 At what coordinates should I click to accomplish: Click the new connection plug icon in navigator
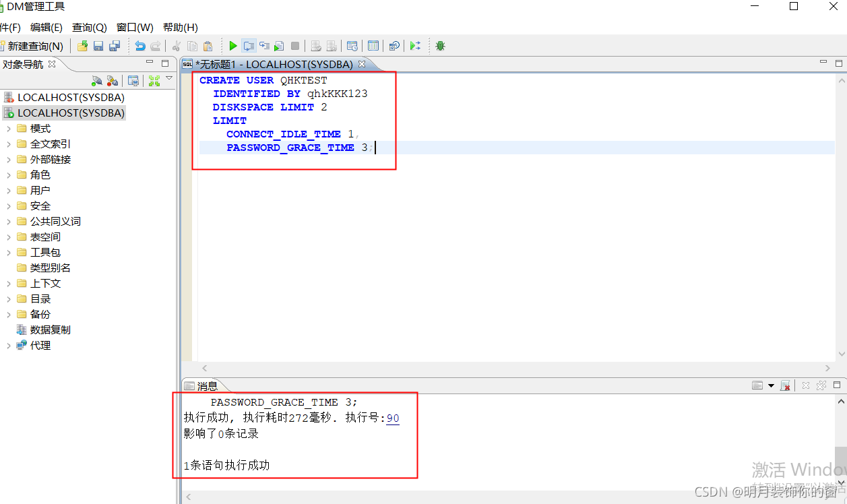97,81
